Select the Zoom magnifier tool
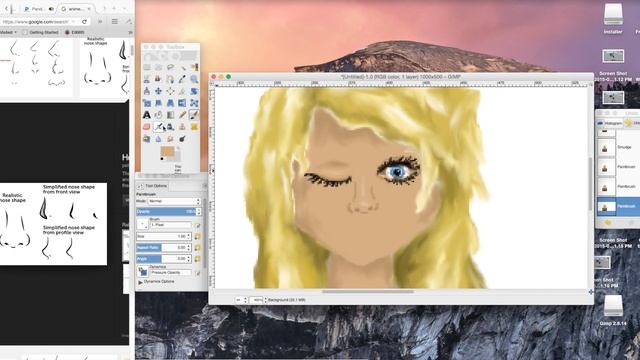Screen dimensions: 640x360 (194, 79)
